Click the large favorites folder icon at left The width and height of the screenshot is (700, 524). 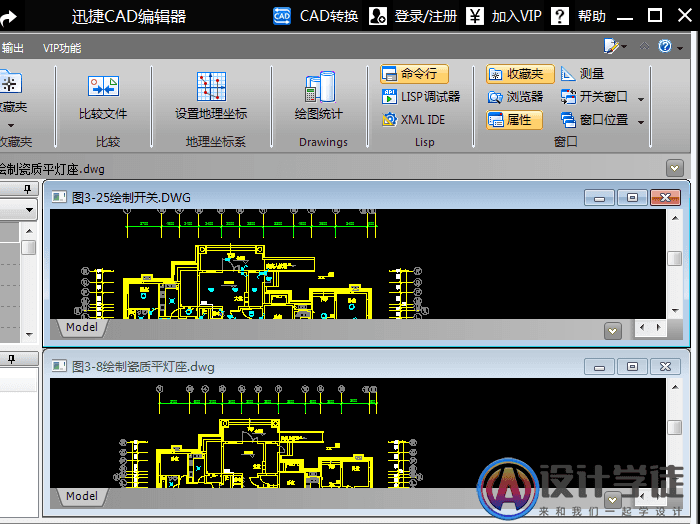pyautogui.click(x=10, y=83)
